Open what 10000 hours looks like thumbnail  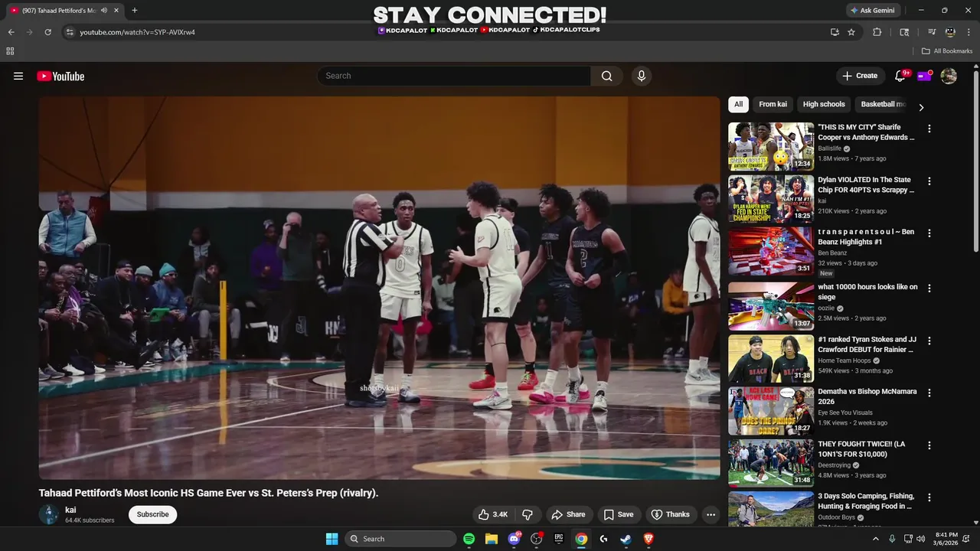[x=771, y=306]
